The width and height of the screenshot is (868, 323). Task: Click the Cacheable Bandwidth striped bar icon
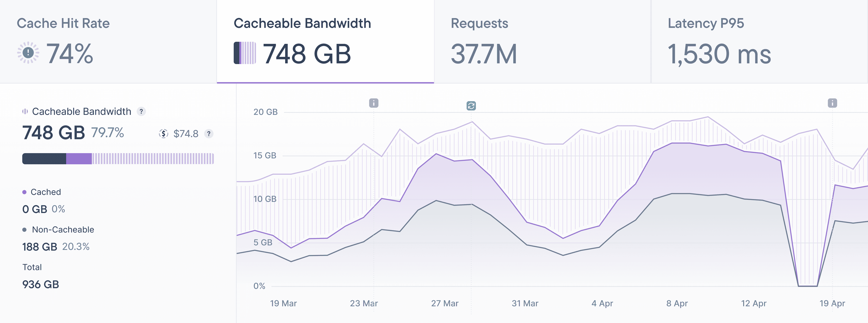245,53
